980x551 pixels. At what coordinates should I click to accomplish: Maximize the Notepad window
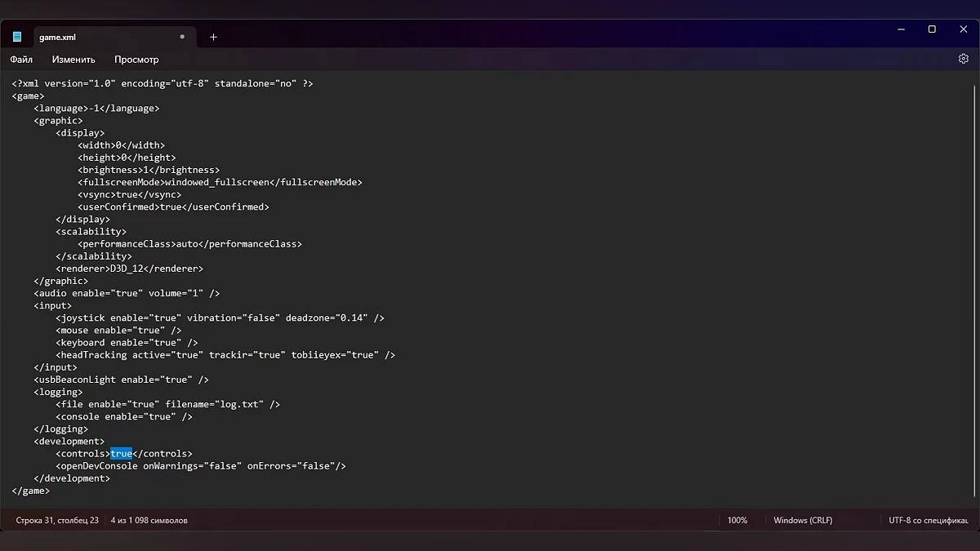[932, 29]
